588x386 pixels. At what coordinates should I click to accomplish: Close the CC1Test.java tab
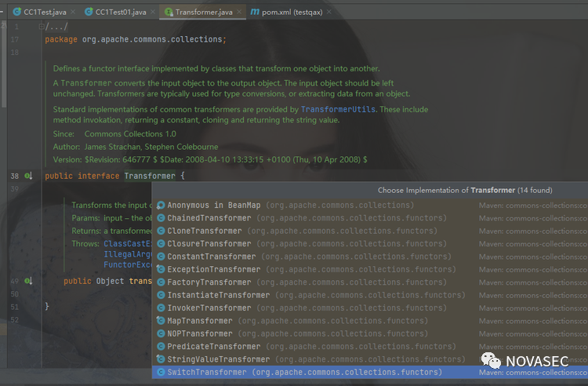click(x=73, y=12)
